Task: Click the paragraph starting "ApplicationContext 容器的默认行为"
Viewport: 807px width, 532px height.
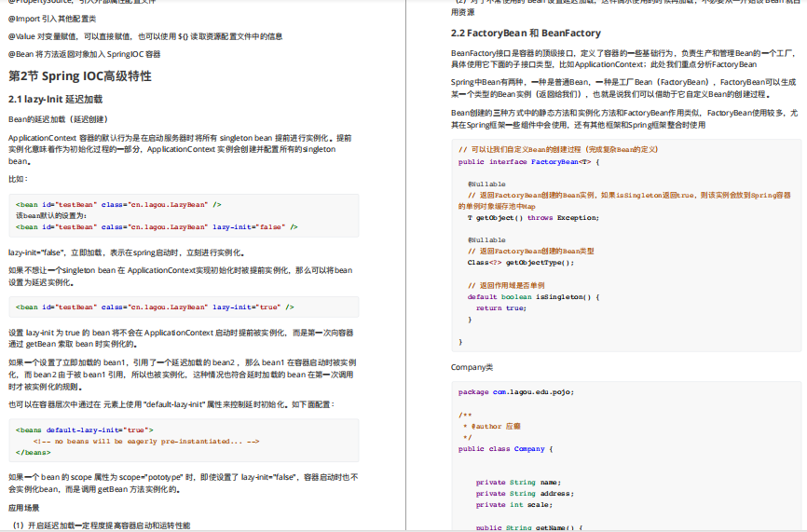Action: click(180, 149)
